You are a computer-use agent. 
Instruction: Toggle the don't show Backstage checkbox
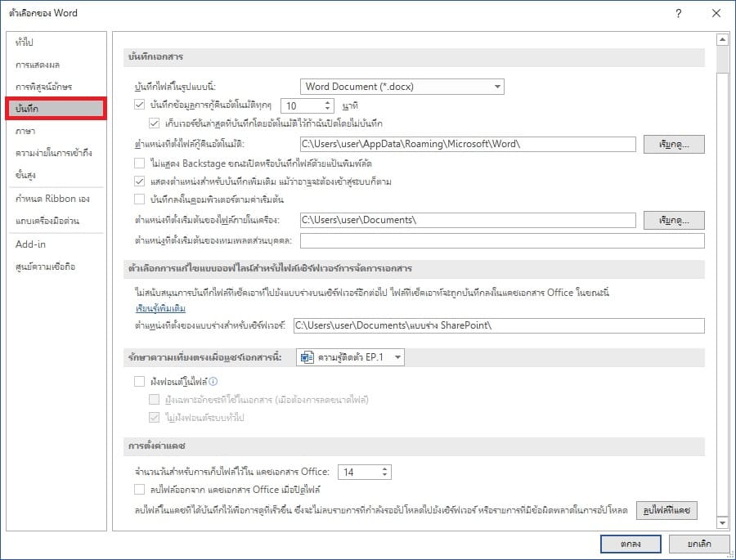tap(139, 163)
